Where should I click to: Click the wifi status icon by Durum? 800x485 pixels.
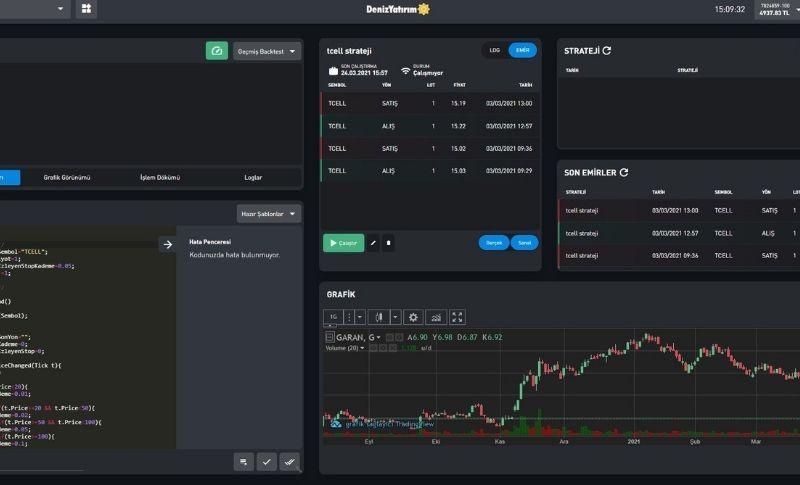click(x=406, y=71)
